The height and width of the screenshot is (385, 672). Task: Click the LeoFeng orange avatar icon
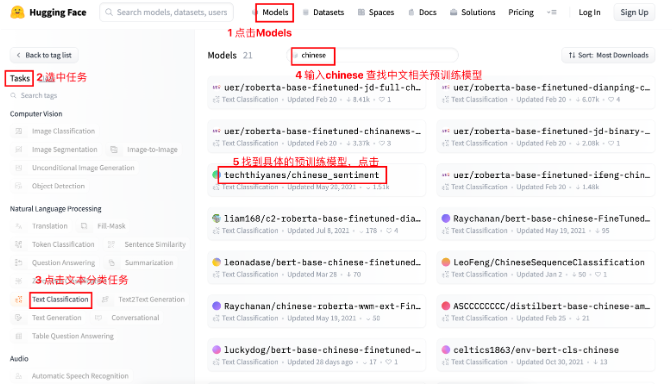coord(446,262)
